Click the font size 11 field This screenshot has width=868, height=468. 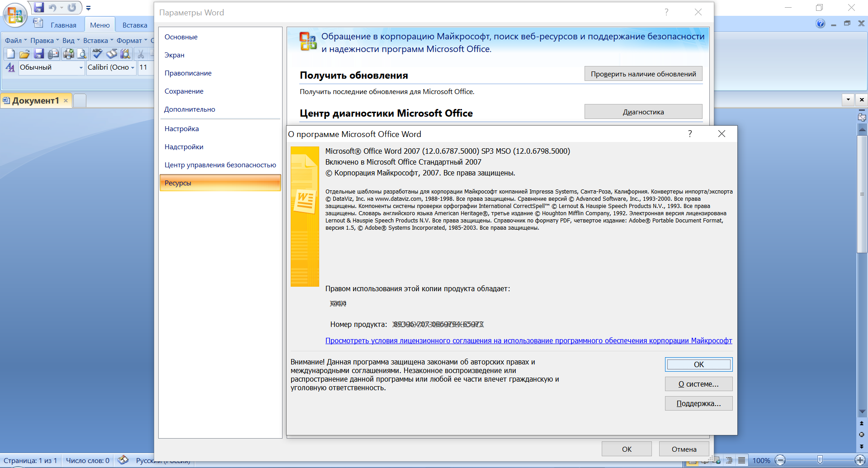pyautogui.click(x=146, y=67)
